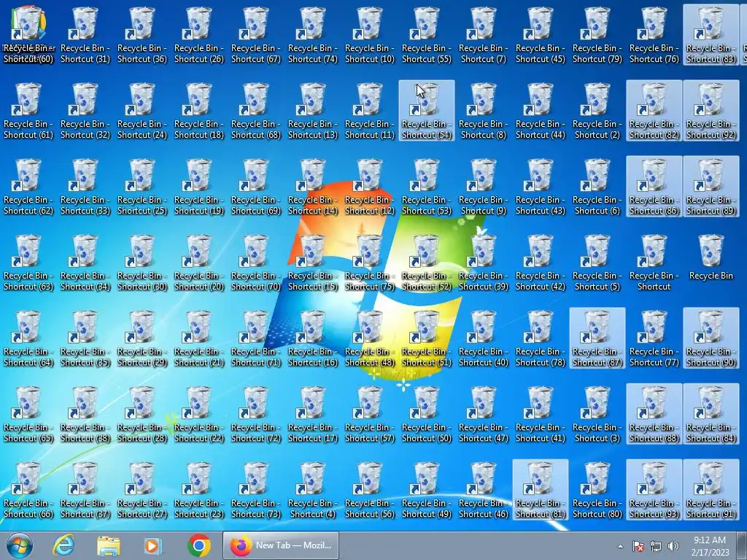Launch Google Chrome from taskbar
Viewport: 747px width, 560px height.
tap(199, 545)
